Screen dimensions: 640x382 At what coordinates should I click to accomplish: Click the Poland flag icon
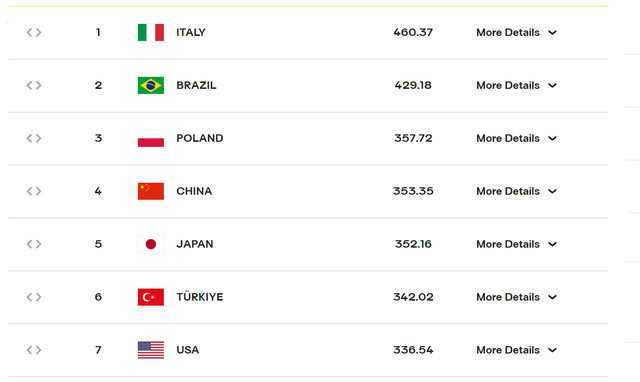point(151,138)
